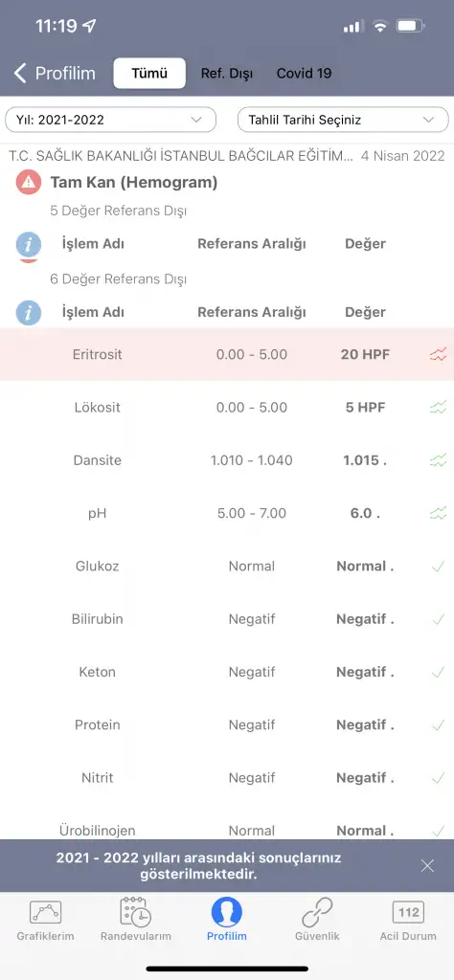Image resolution: width=454 pixels, height=980 pixels.
Task: Open the Dansite trend graph icon
Action: point(439,460)
